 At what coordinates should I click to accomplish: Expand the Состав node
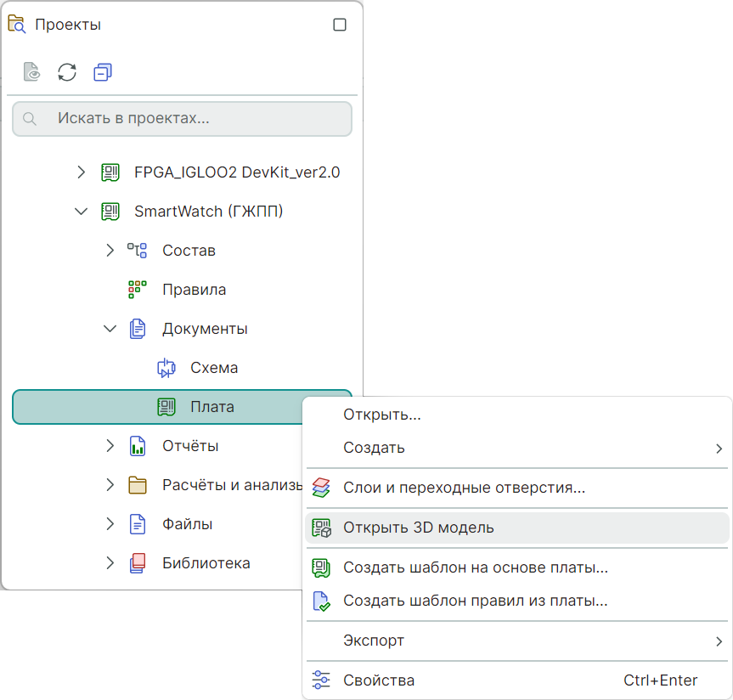click(110, 251)
